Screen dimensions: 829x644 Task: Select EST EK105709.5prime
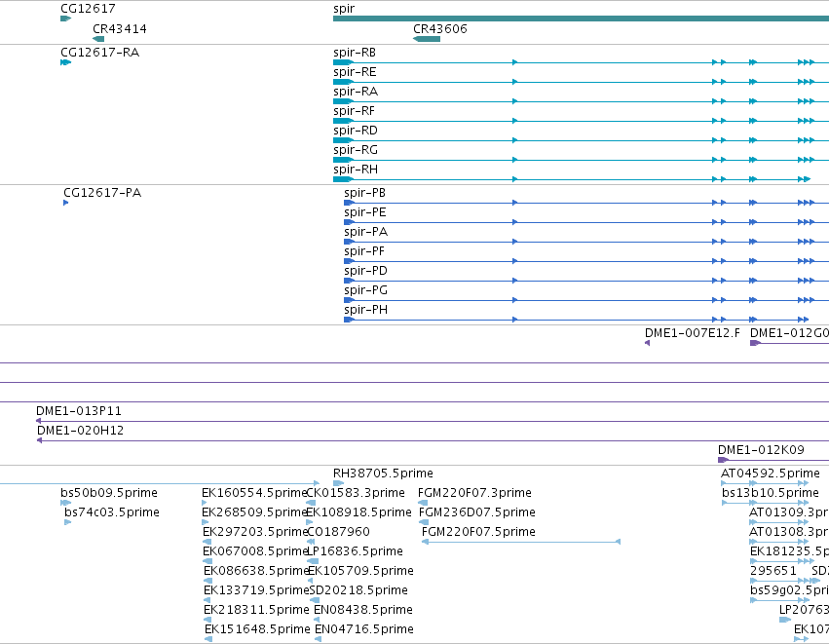pos(360,571)
